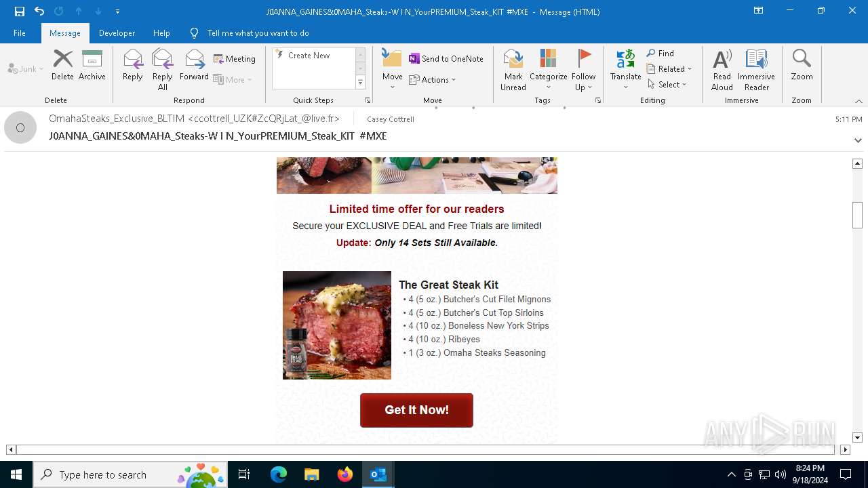
Task: Open the Customize Quick Access Toolbar dropdown
Action: click(x=118, y=12)
